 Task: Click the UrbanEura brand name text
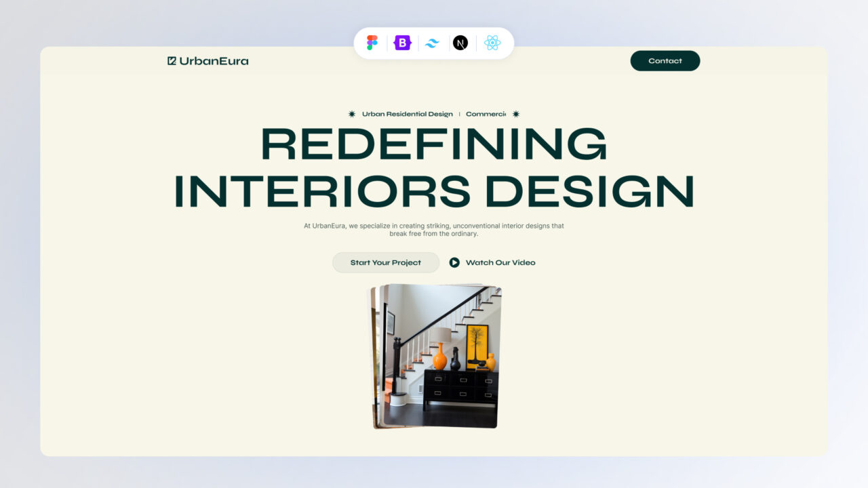pyautogui.click(x=214, y=61)
